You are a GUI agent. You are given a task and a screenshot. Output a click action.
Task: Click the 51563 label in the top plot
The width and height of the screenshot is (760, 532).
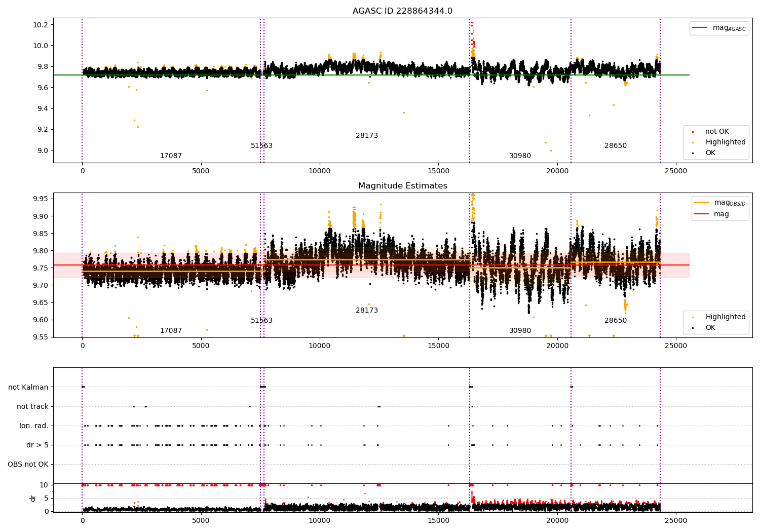click(x=261, y=146)
